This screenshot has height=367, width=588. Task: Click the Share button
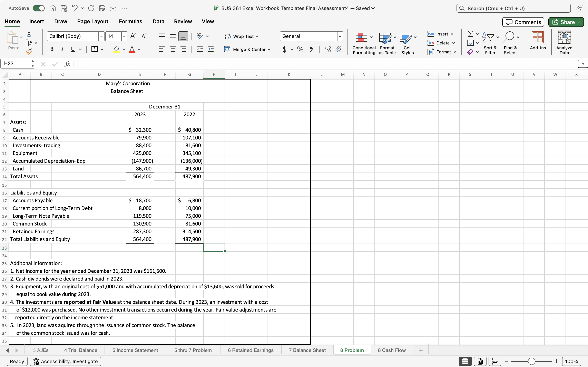(566, 22)
